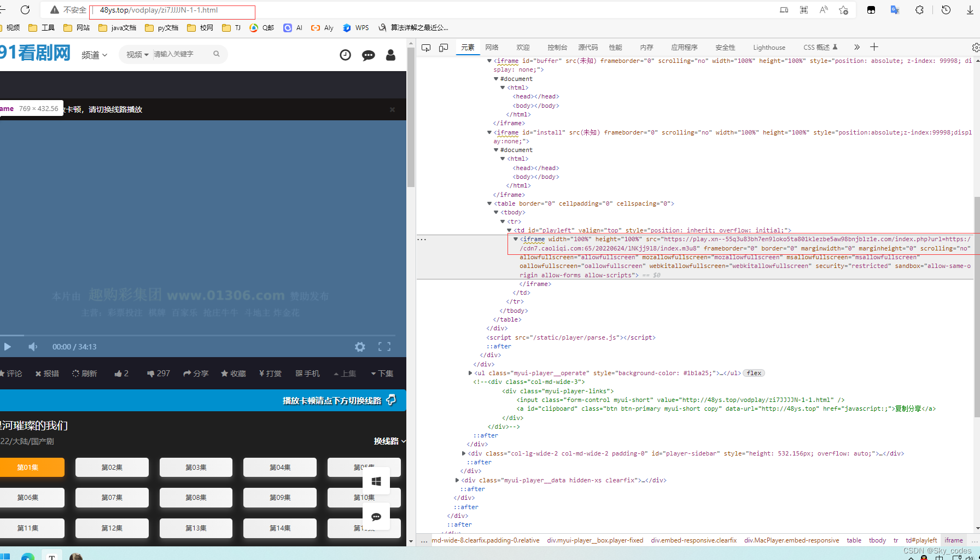Viewport: 980px width, 560px height.
Task: Click the flex badge in elements tree
Action: (x=754, y=373)
